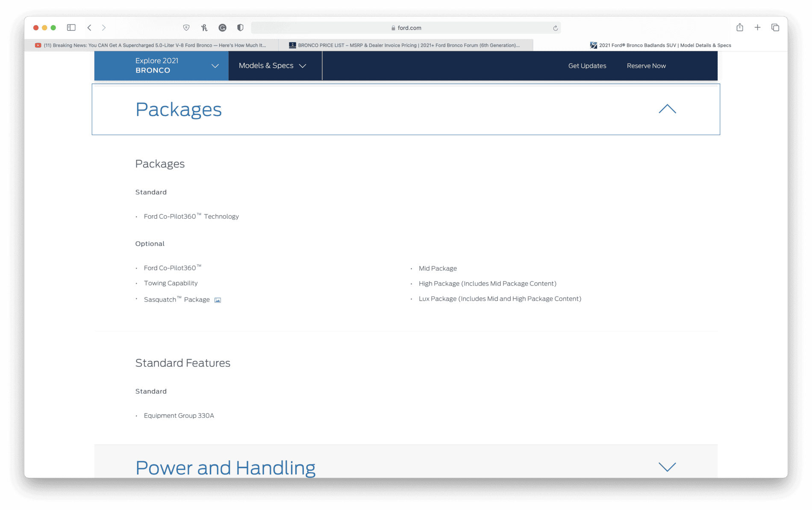Show tab overview icon
This screenshot has height=510, width=812.
click(775, 28)
